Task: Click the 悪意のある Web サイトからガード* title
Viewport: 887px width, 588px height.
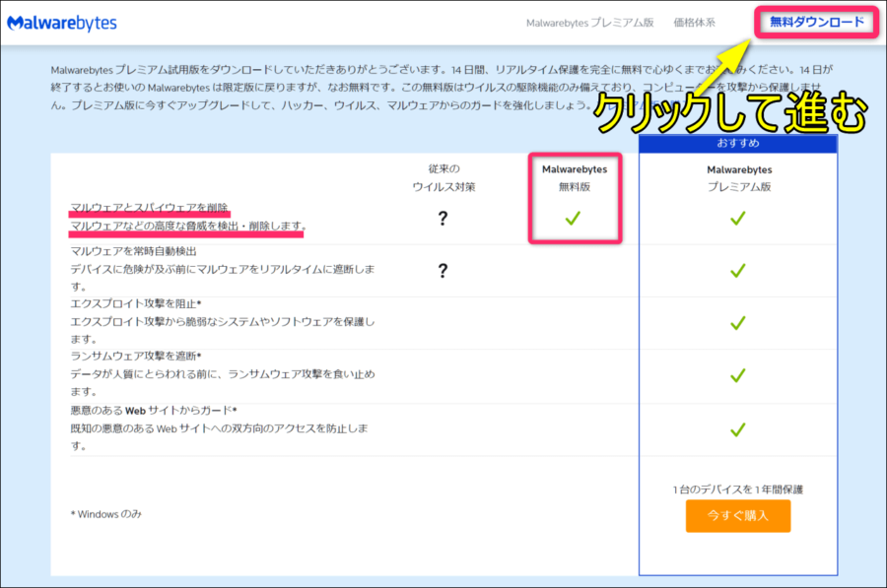Action: pyautogui.click(x=154, y=411)
